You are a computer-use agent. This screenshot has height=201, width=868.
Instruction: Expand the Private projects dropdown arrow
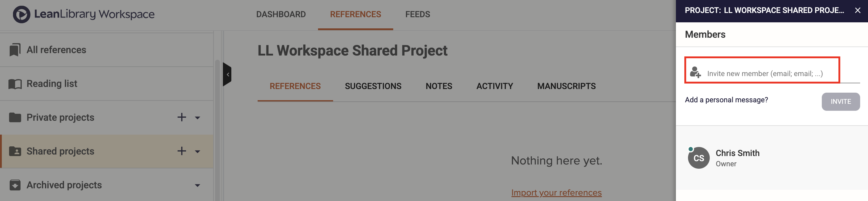(x=197, y=118)
